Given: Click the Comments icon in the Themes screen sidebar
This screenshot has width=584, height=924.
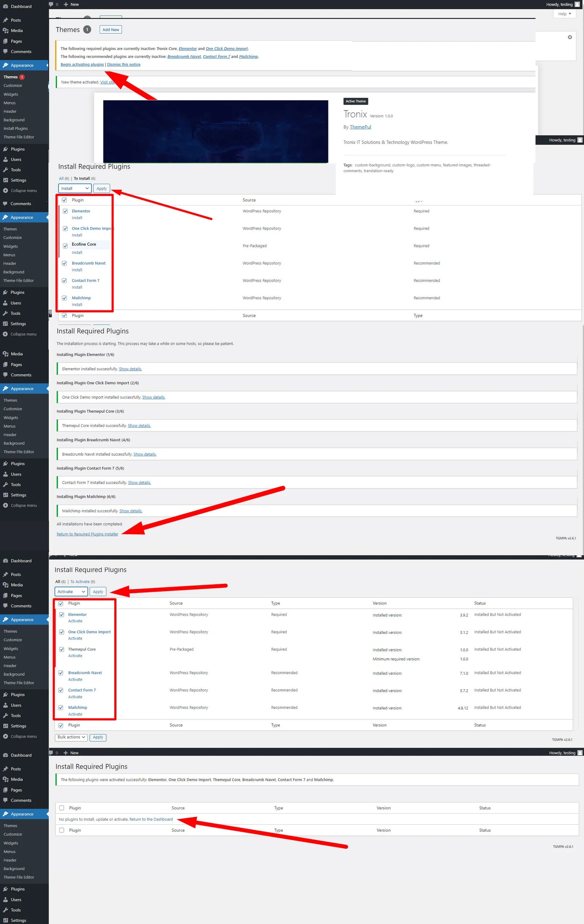Looking at the screenshot, I should coord(5,51).
